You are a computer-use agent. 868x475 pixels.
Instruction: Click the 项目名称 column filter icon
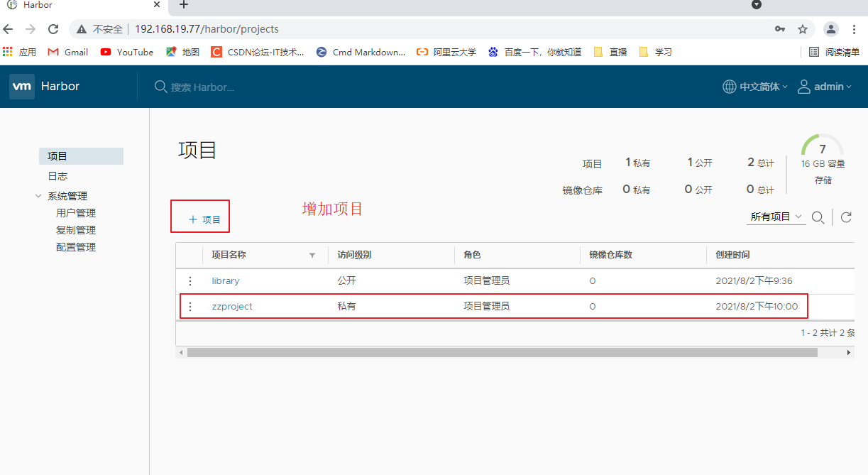[312, 255]
